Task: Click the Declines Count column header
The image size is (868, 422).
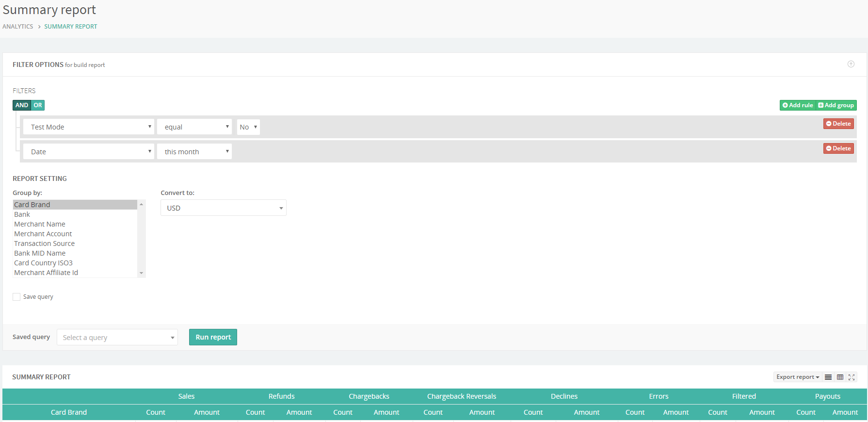Action: (533, 412)
